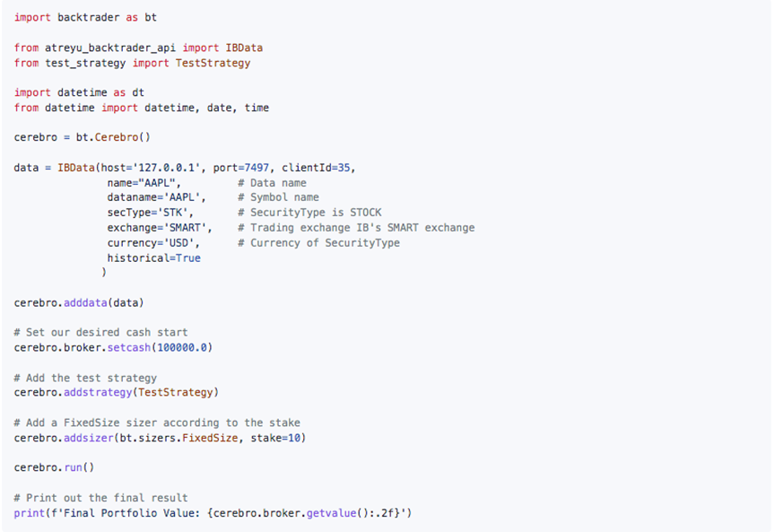The image size is (775, 532).
Task: Click the '# Print out the final result' comment
Action: tap(101, 498)
